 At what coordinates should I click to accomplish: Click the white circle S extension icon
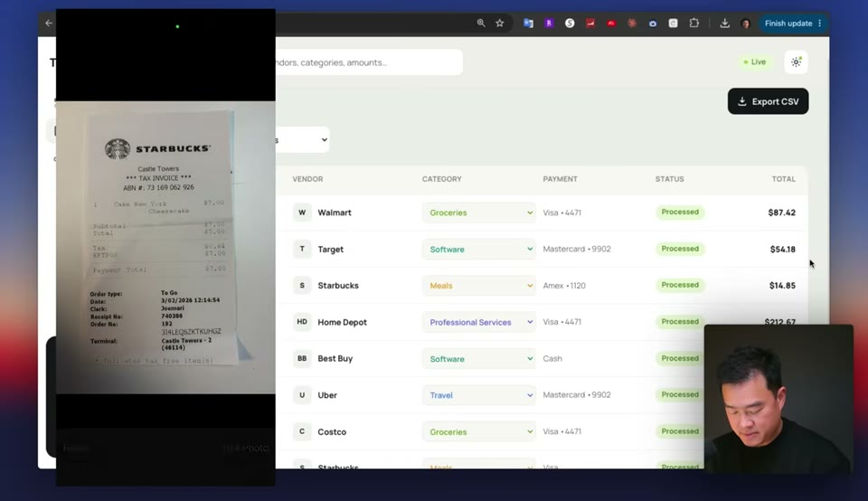click(x=570, y=24)
